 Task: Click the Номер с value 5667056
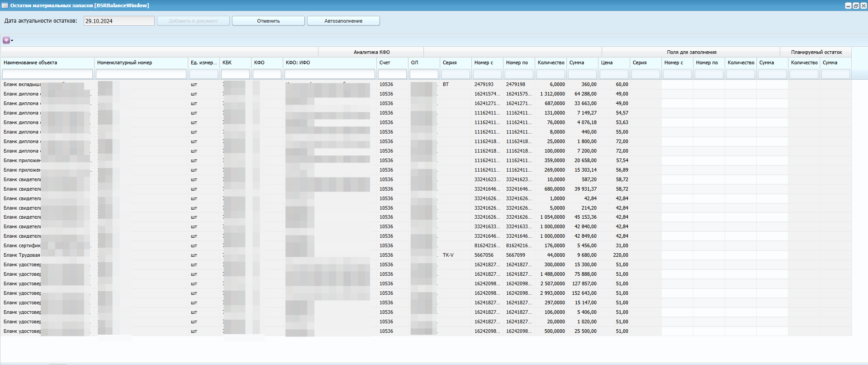point(484,255)
